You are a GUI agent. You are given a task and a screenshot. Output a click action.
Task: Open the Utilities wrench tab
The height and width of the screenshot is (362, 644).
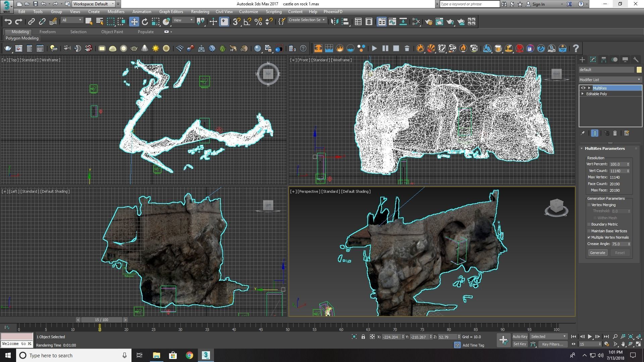coord(636,60)
